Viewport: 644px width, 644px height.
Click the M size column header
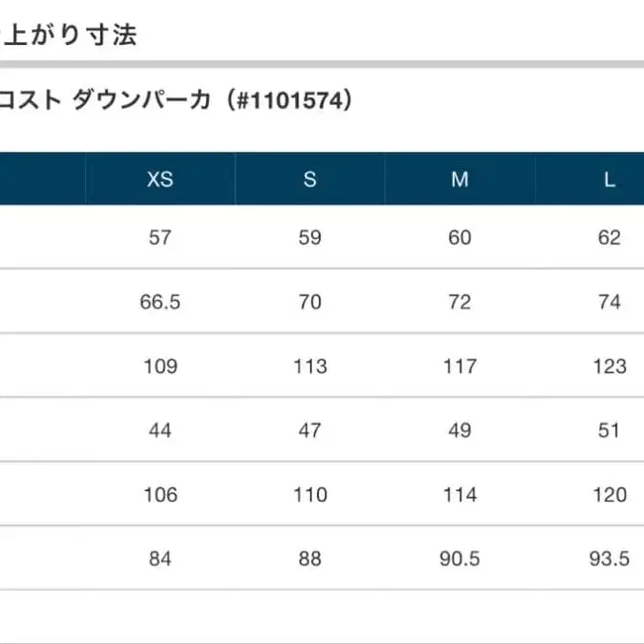pos(459,179)
